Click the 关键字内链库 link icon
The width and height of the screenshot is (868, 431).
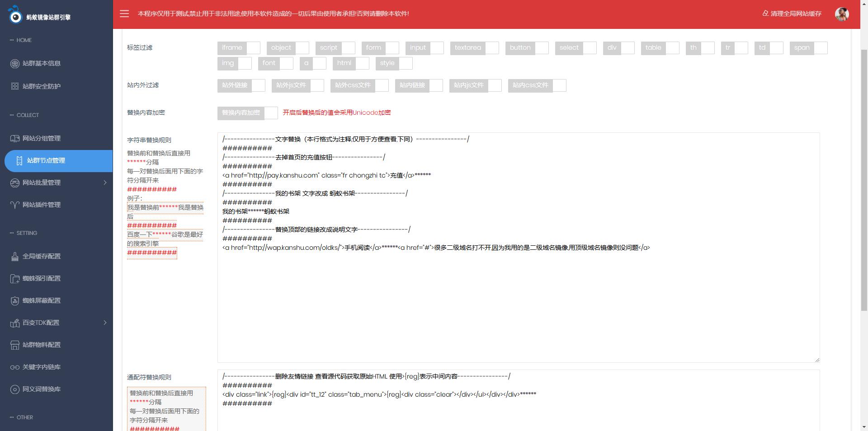point(15,367)
